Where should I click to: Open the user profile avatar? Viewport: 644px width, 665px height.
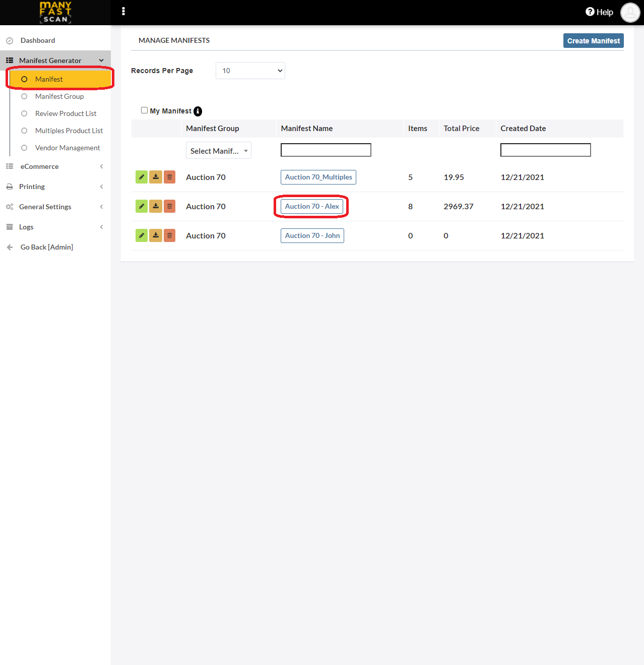point(630,13)
